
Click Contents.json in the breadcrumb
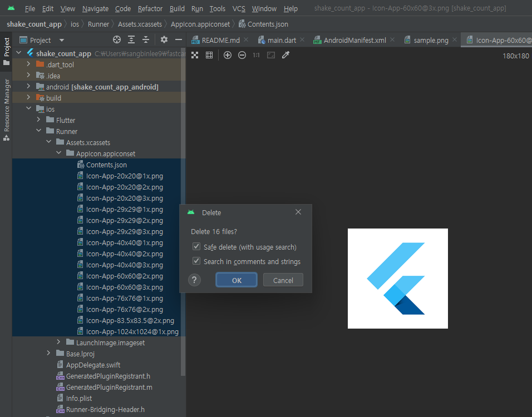coord(263,24)
